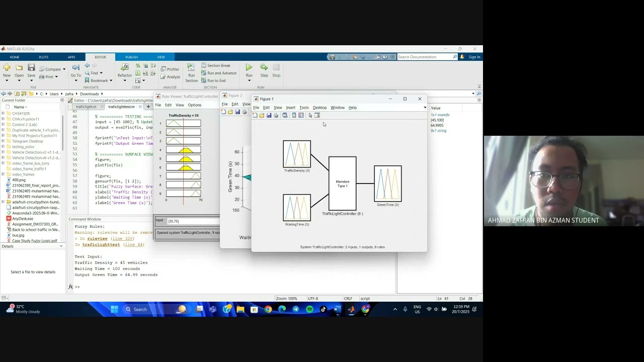The image size is (644, 362).
Task: Open the Desktop menu in Figure 1
Action: click(319, 108)
